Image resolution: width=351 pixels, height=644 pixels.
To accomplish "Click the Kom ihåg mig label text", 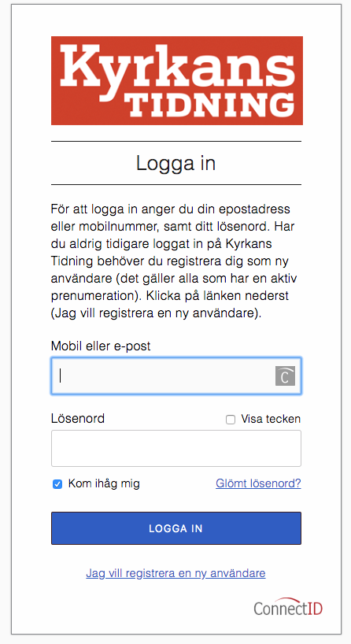I will point(104,484).
